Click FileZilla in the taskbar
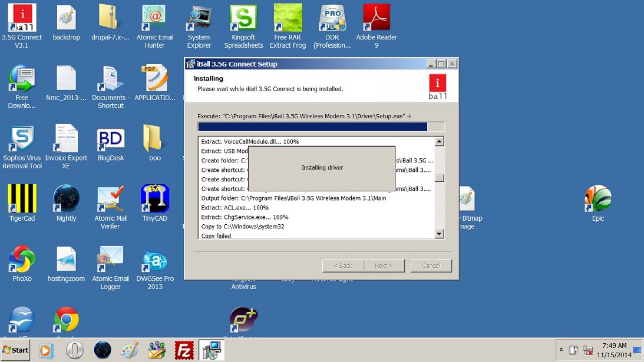 (x=184, y=350)
